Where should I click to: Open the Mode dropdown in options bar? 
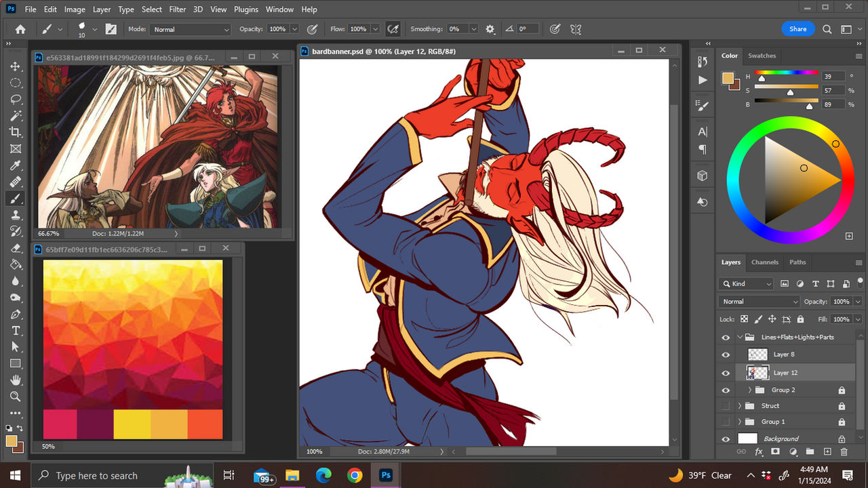(190, 29)
